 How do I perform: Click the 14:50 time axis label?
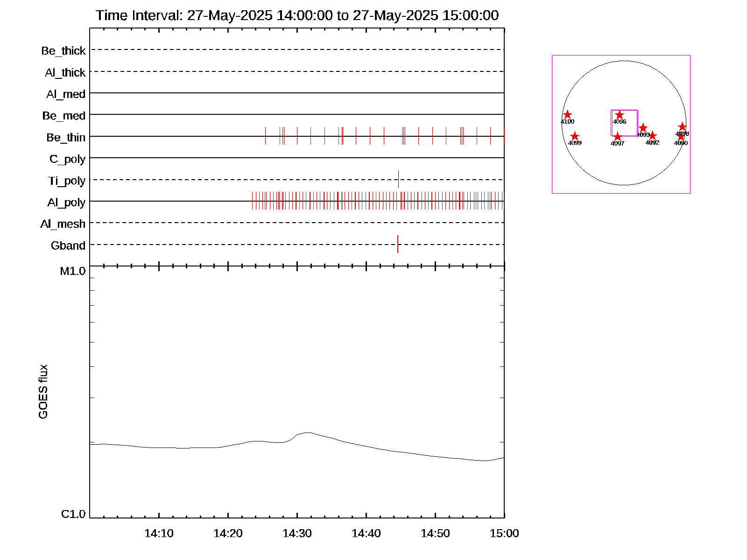[435, 533]
